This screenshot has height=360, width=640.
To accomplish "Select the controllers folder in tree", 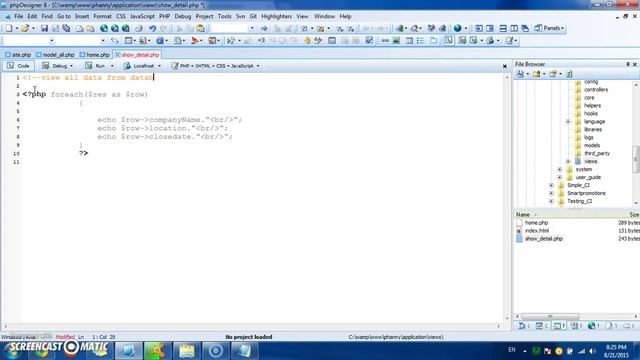I will pyautogui.click(x=596, y=90).
